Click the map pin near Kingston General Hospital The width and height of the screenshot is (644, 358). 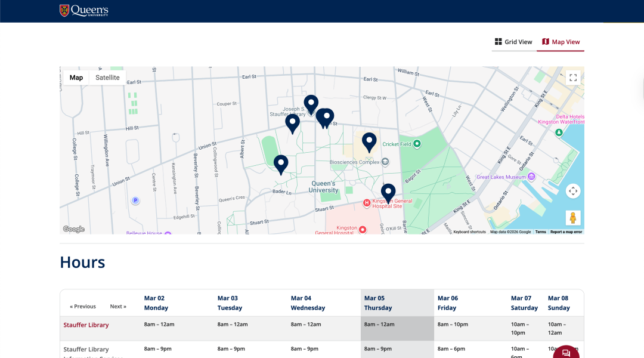click(388, 192)
